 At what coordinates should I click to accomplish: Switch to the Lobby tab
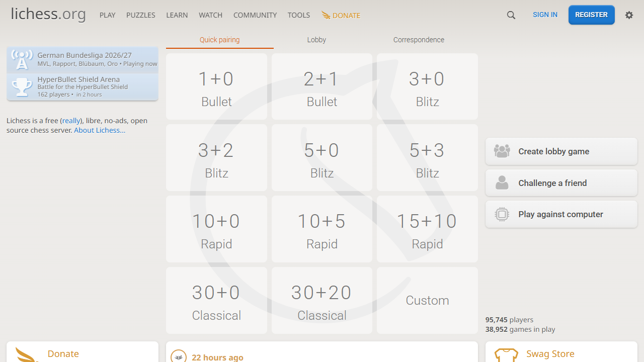[317, 40]
